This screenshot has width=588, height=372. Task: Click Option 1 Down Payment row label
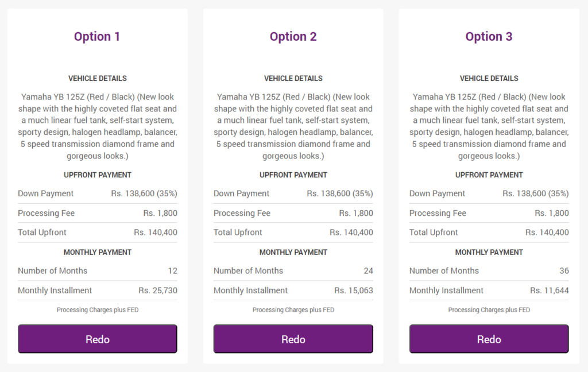coord(46,193)
